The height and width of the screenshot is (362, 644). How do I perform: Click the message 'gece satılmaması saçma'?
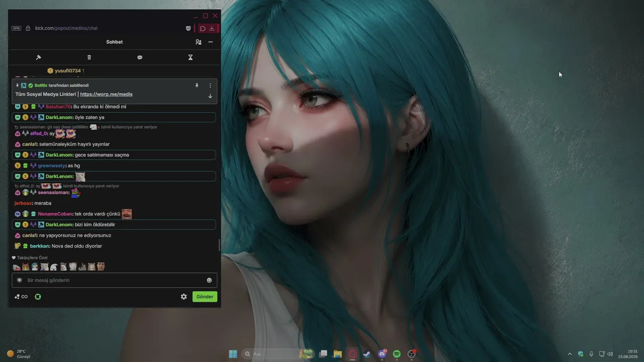pos(102,155)
